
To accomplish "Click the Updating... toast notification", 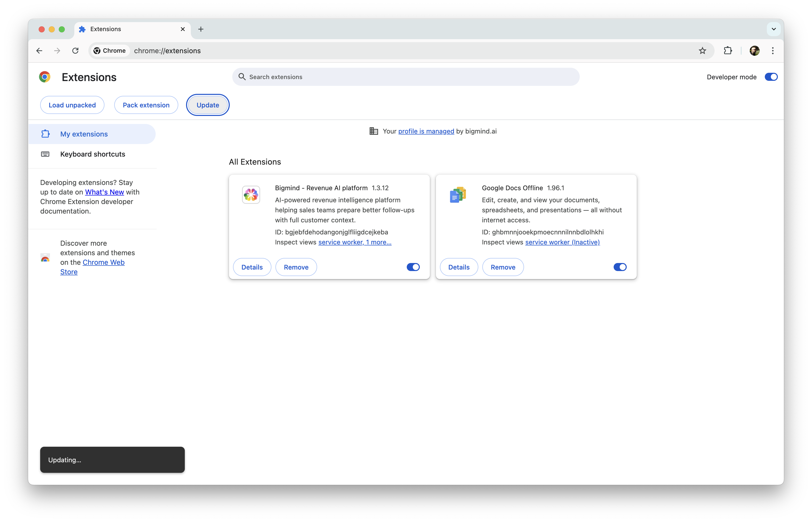I will 112,460.
